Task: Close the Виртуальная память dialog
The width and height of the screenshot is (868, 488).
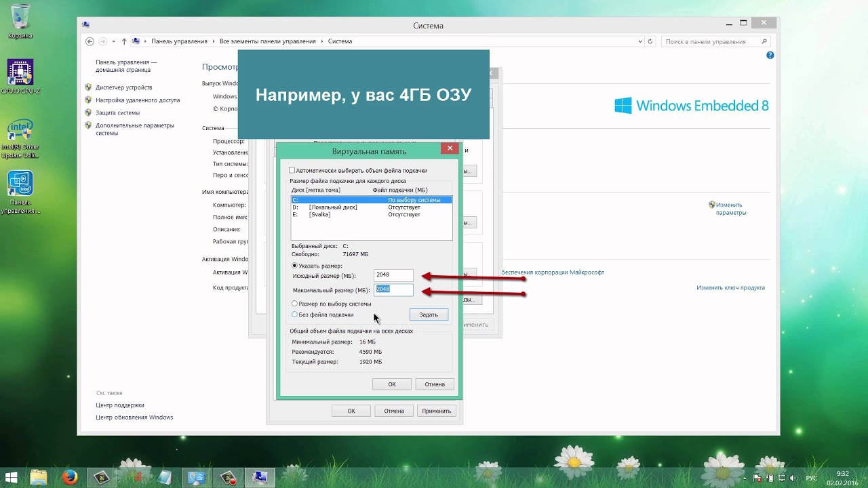Action: (x=449, y=148)
